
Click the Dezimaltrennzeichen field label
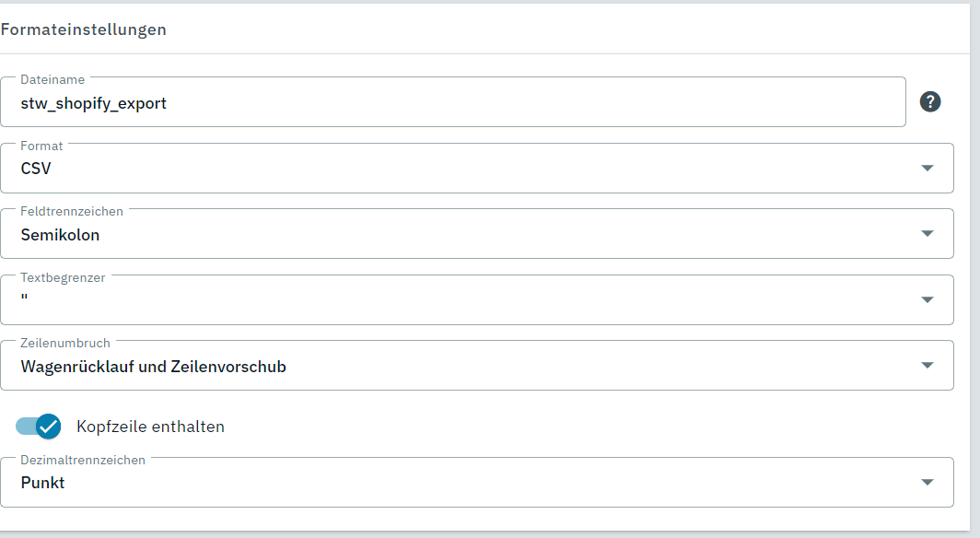(83, 460)
